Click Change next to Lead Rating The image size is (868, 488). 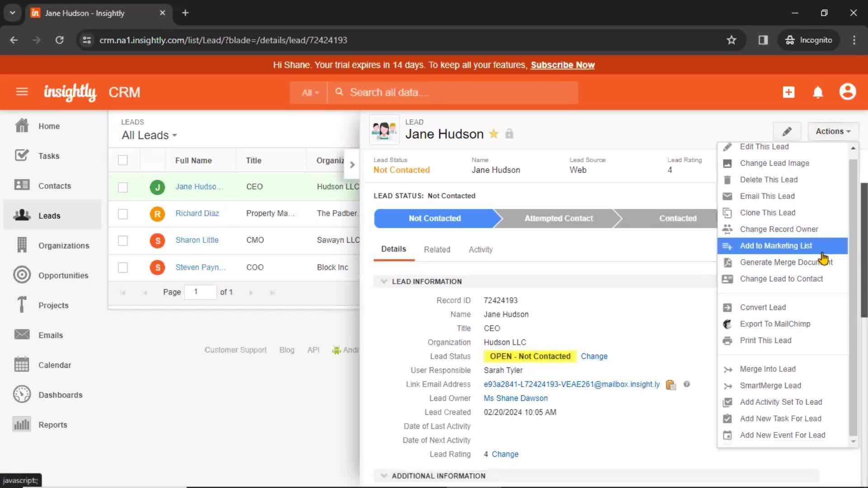[x=505, y=454]
